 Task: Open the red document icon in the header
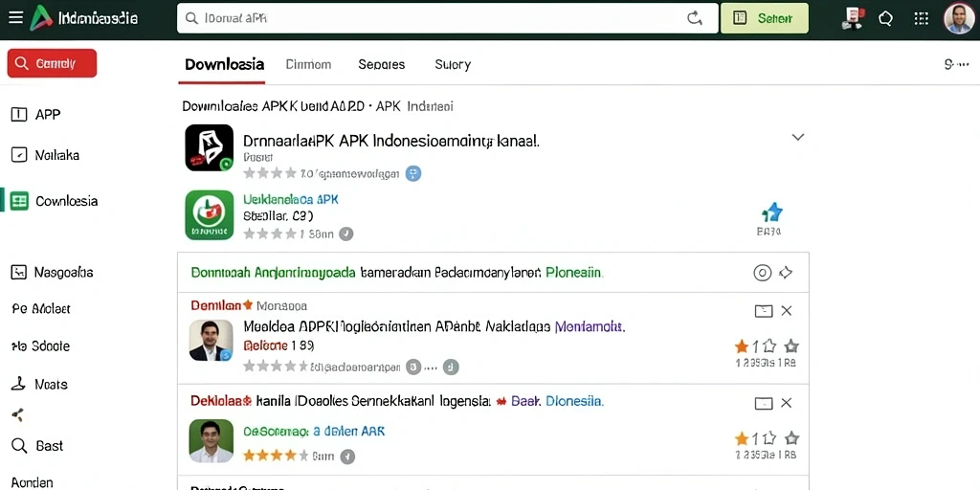coord(852,18)
